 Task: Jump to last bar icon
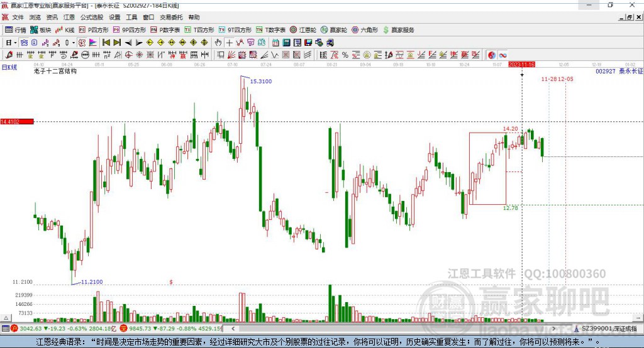[117, 43]
